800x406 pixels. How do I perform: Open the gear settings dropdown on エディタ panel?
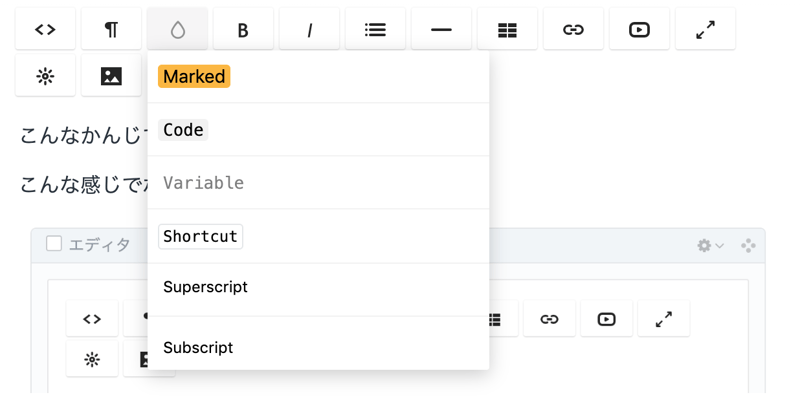[710, 245]
